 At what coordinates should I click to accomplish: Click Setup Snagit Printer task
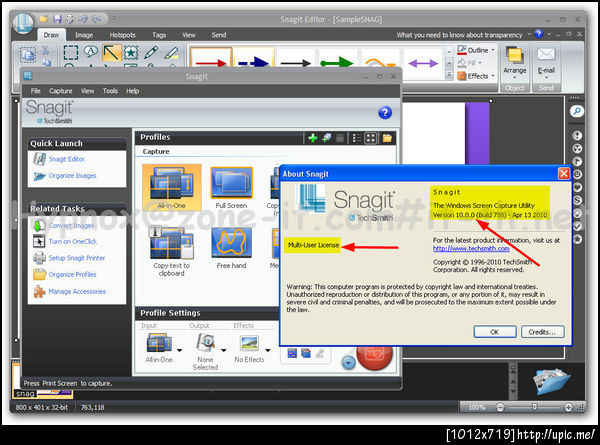(x=77, y=258)
